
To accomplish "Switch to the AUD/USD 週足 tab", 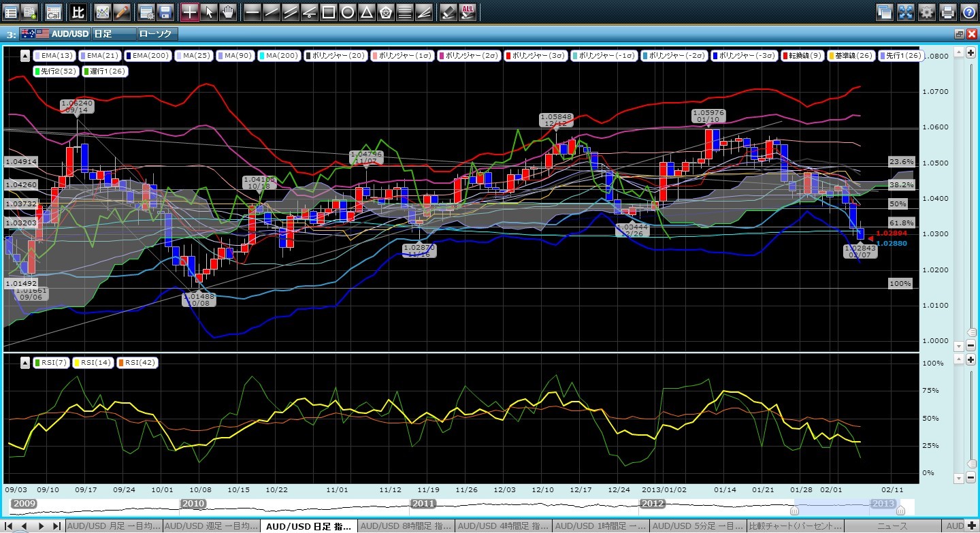I will point(211,526).
